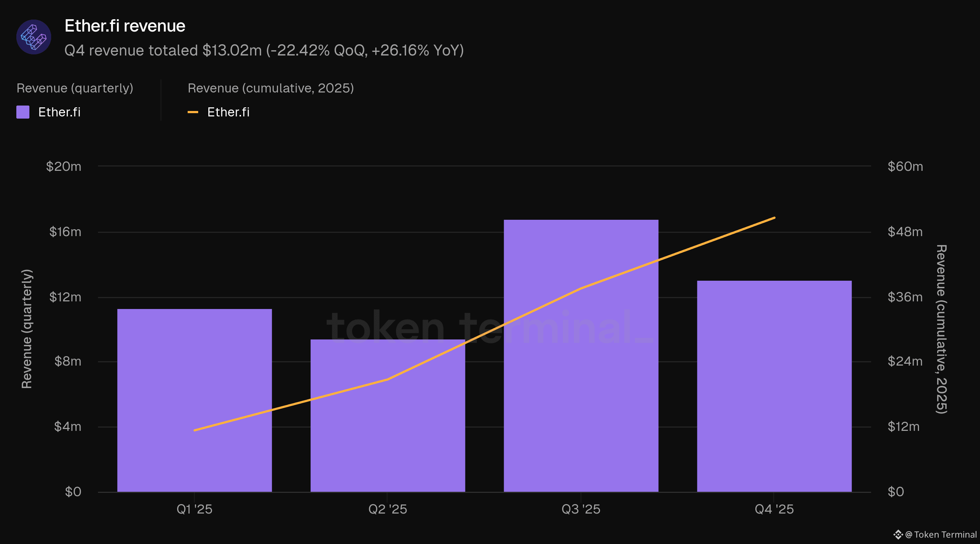The width and height of the screenshot is (980, 544).
Task: Click the Q4 revenue totaled subtitle text
Action: click(x=264, y=50)
